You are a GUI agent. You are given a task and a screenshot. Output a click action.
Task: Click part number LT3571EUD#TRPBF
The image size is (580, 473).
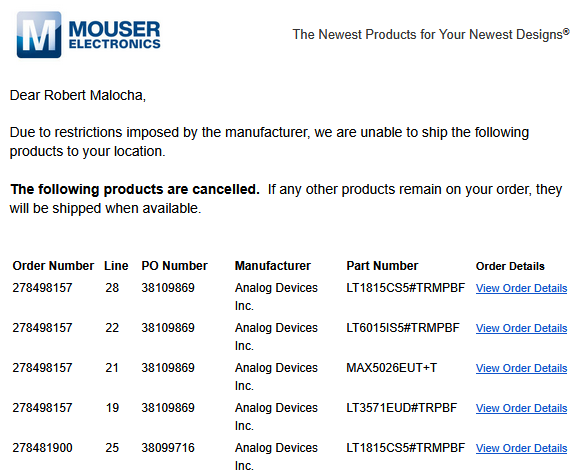click(401, 408)
